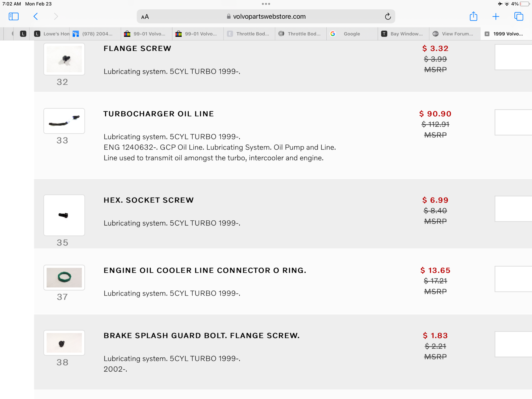The height and width of the screenshot is (399, 532).
Task: Switch to the Lowe's Home tab
Action: pos(52,34)
